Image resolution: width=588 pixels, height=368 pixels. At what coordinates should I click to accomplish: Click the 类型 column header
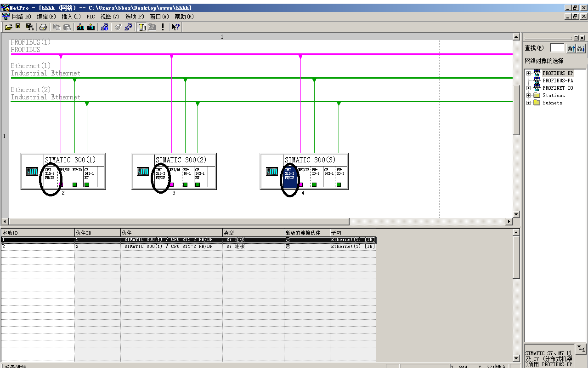tap(253, 233)
